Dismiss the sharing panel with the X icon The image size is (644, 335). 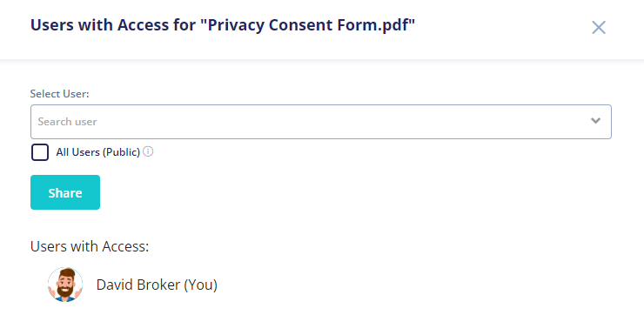599,28
